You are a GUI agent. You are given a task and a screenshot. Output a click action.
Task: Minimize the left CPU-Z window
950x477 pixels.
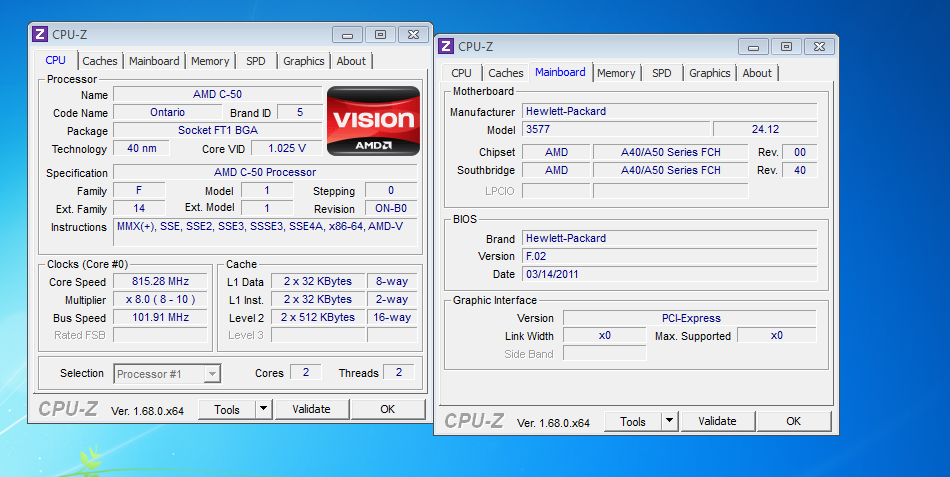pos(348,35)
